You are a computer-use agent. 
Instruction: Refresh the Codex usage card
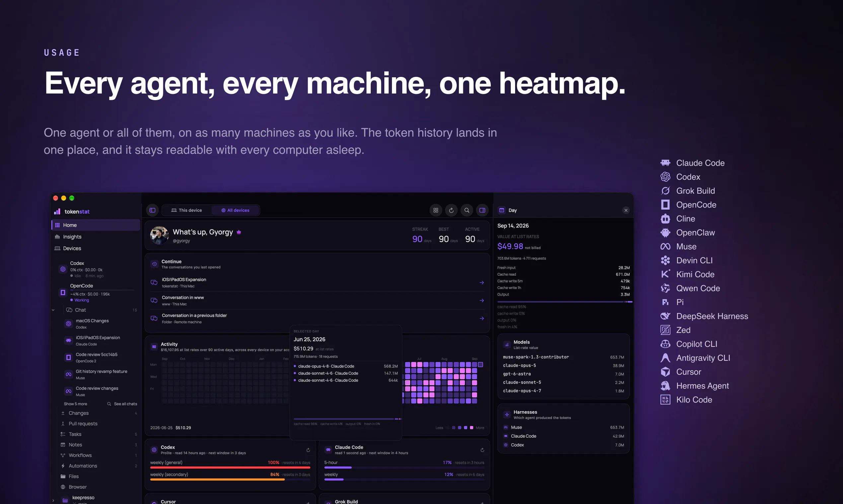coord(308,450)
